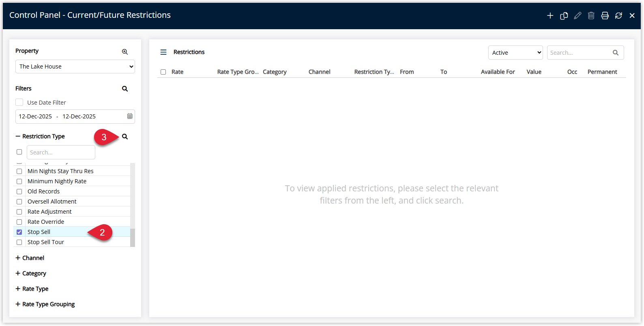Enable the Use Date Filter checkbox
This screenshot has width=644, height=326.
(x=19, y=102)
